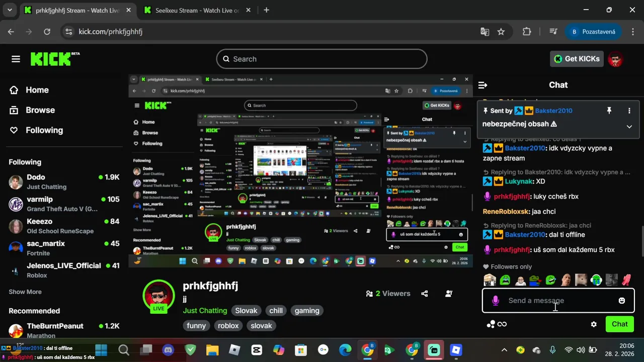This screenshot has width=644, height=362.
Task: Bookmark page with the star icon
Action: pyautogui.click(x=501, y=32)
